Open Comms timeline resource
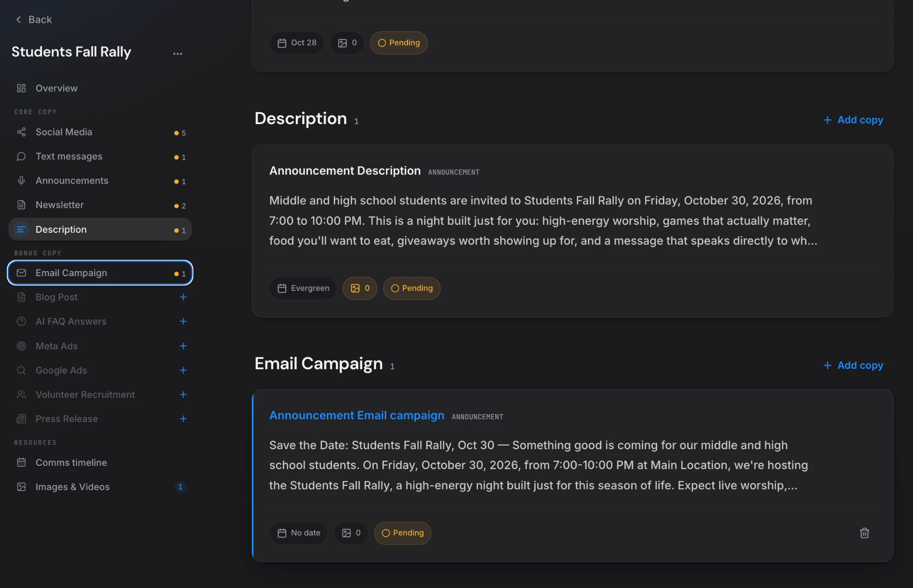Viewport: 913px width, 588px height. [x=100, y=463]
